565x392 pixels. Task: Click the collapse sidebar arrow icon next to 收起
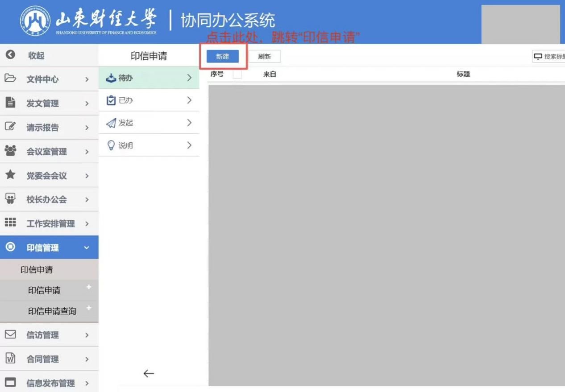[10, 55]
